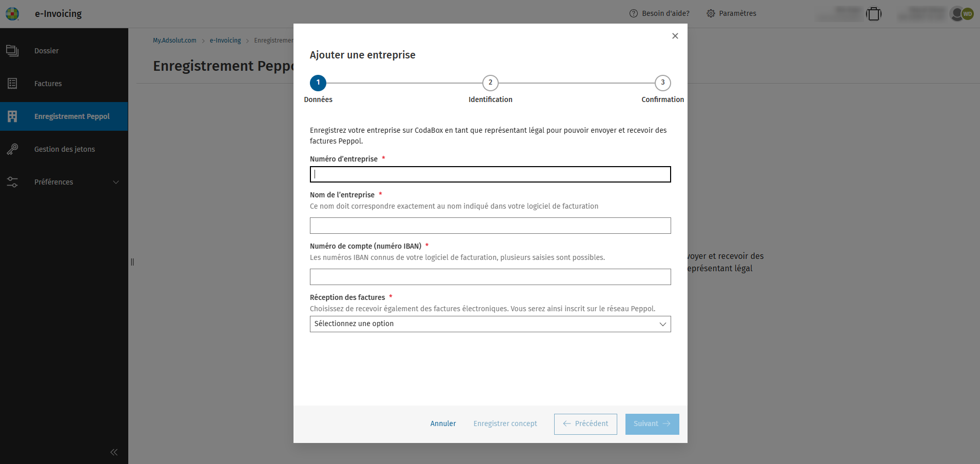Screen dimensions: 980x464
Task: Click the Préférences sidebar label
Action: pos(53,182)
